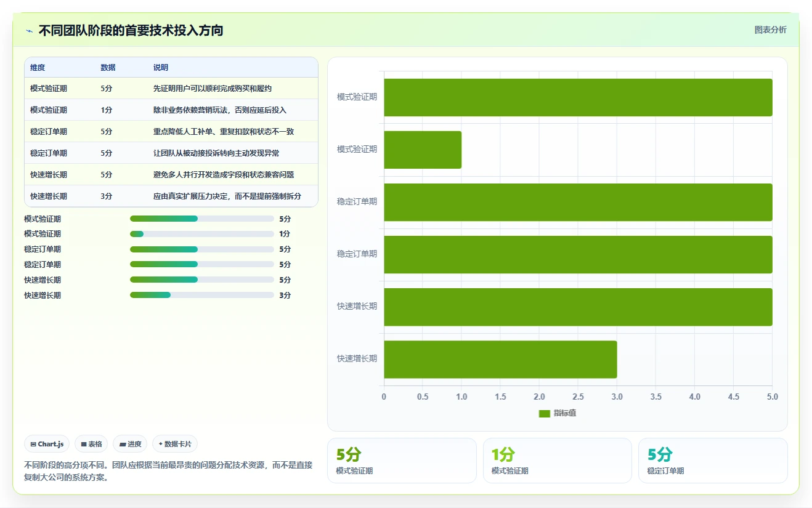Click the 1.5 x-axis tick label

click(500, 397)
